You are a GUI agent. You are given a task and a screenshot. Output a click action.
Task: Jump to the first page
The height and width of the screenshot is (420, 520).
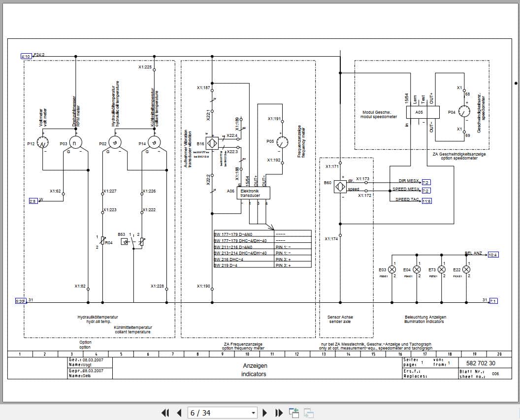pyautogui.click(x=165, y=413)
